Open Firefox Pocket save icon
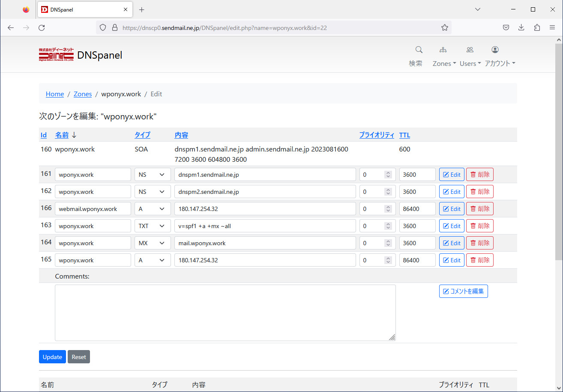This screenshot has width=563, height=392. (506, 27)
